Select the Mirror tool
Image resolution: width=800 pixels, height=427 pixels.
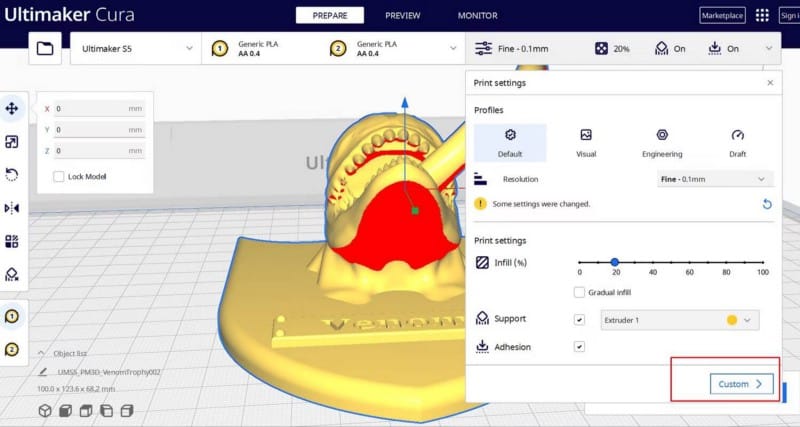pyautogui.click(x=12, y=208)
